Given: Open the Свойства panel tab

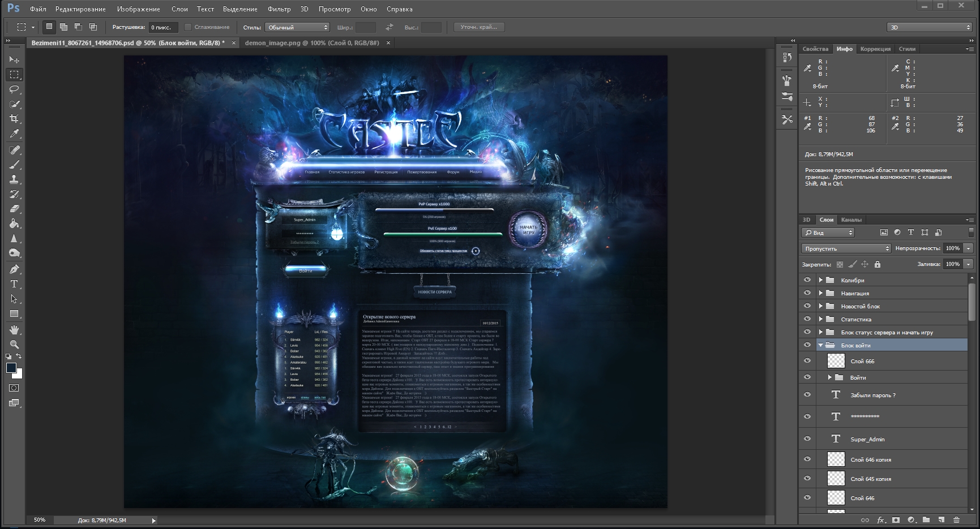Looking at the screenshot, I should (815, 49).
